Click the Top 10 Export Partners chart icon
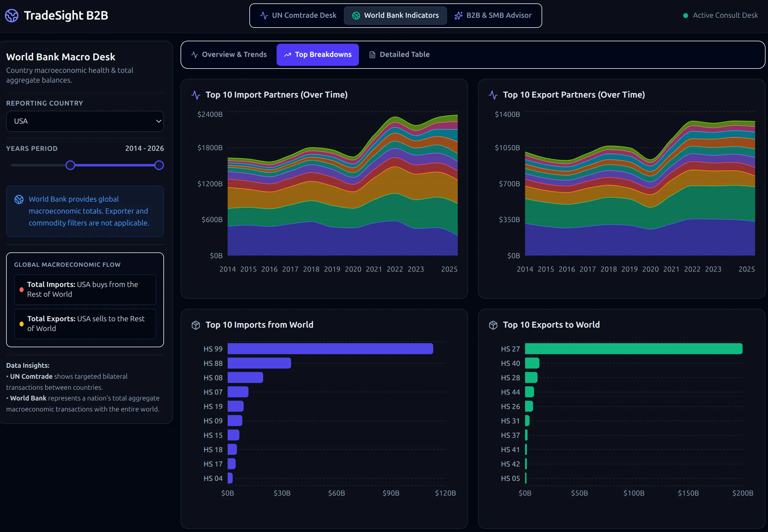This screenshot has height=532, width=768. (x=493, y=95)
